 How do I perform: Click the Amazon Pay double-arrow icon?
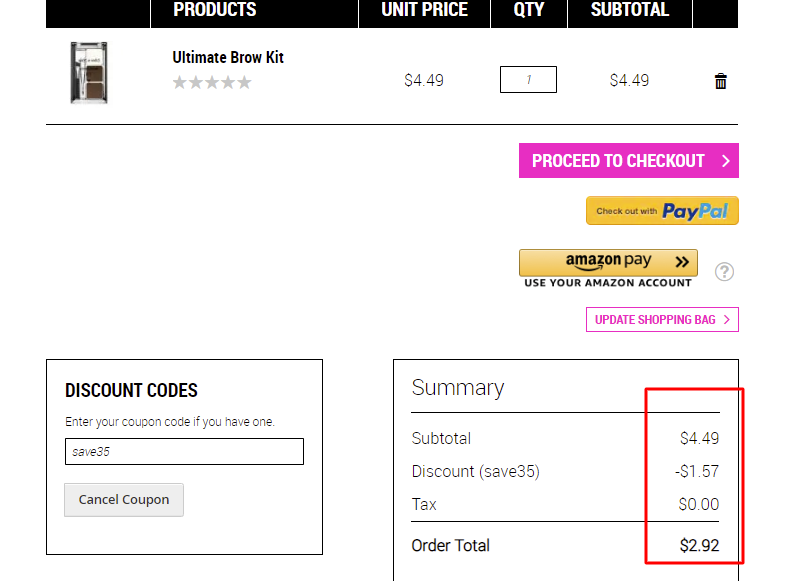coord(682,262)
